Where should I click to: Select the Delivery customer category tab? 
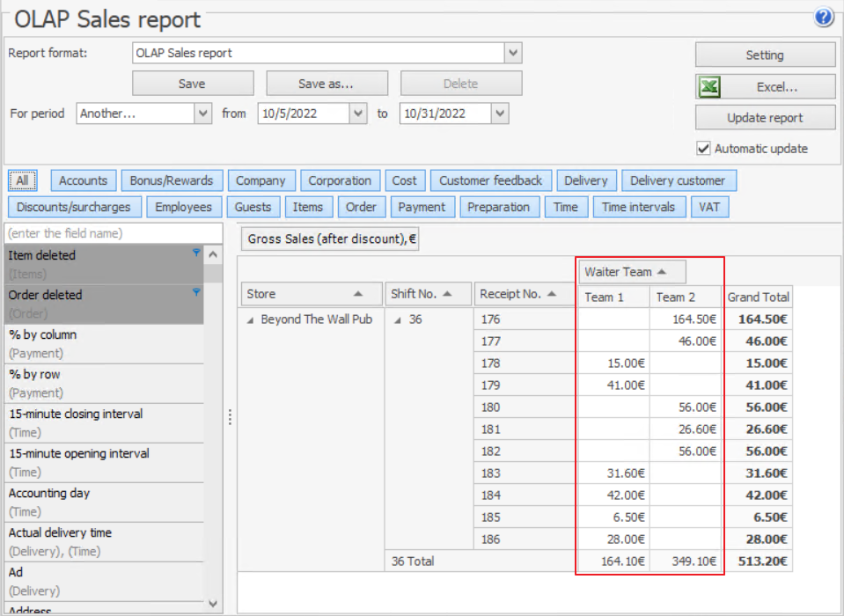point(678,180)
